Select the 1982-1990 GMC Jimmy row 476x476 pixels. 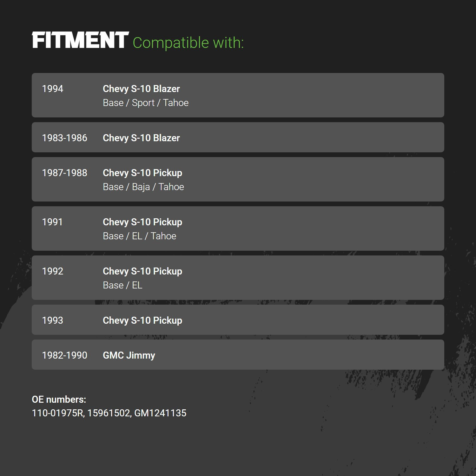tap(238, 355)
